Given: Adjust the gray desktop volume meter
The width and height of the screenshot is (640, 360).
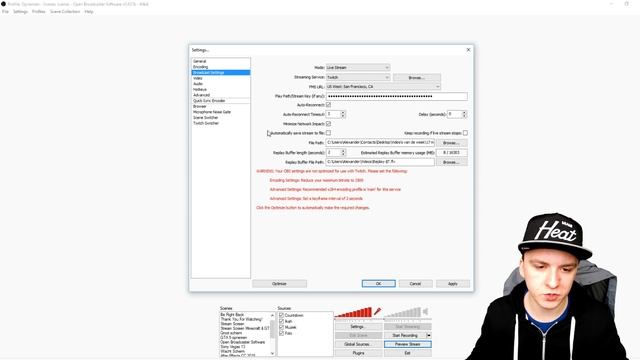Looking at the screenshot, I should pos(402,312).
